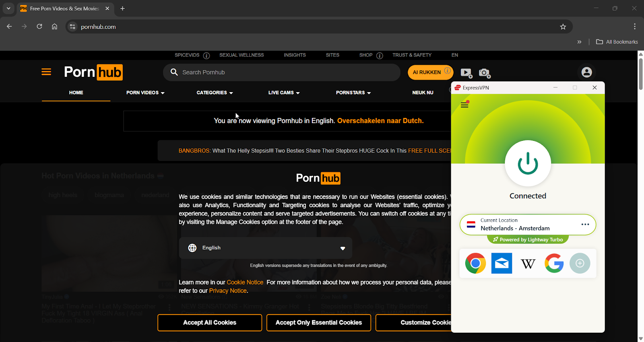Click the browser forward arrow
The image size is (644, 342).
(24, 27)
